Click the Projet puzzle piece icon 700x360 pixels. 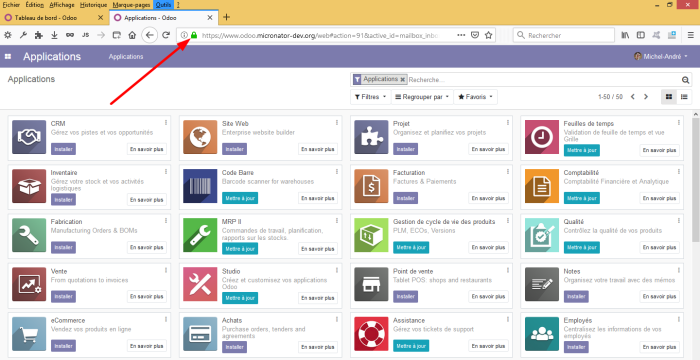(371, 137)
